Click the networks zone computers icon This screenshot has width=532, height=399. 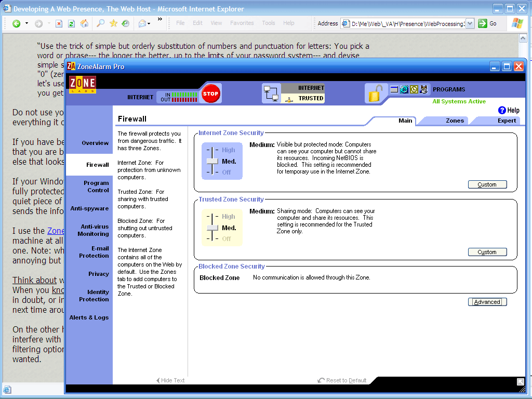click(271, 93)
